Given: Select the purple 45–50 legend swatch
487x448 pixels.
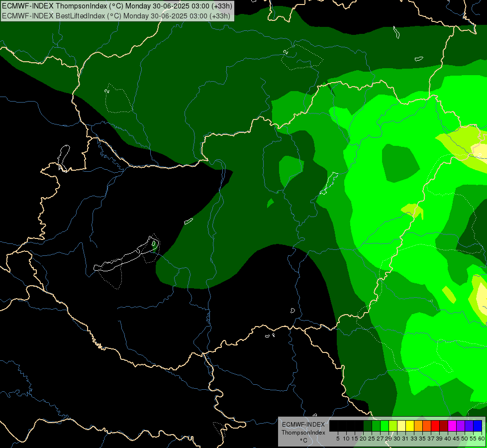Looking at the screenshot, I should click(461, 426).
